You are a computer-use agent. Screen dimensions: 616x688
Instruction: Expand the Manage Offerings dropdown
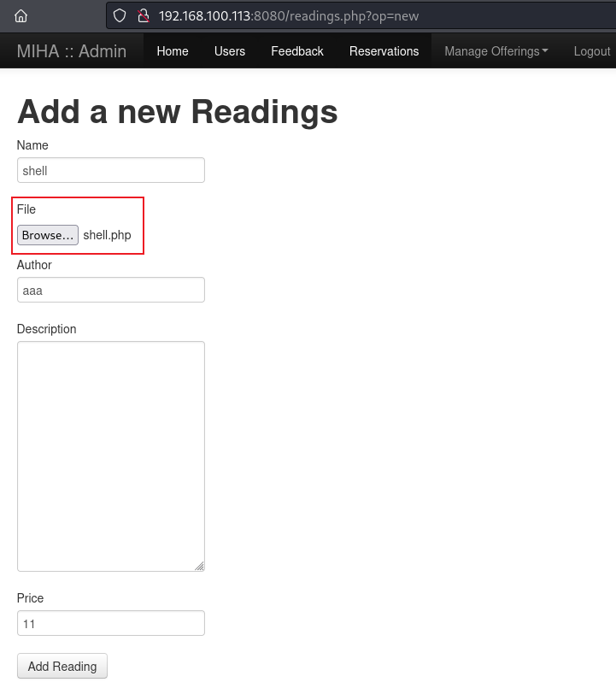(496, 51)
